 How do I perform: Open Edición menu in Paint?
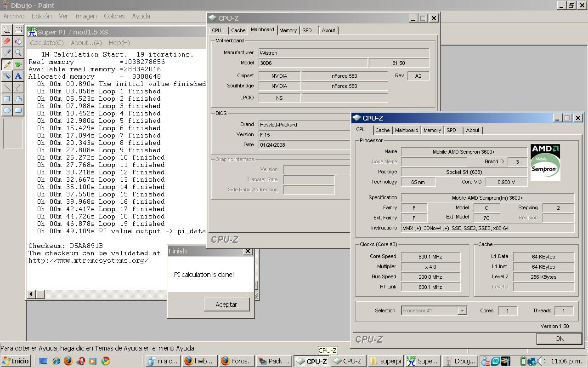(x=41, y=16)
